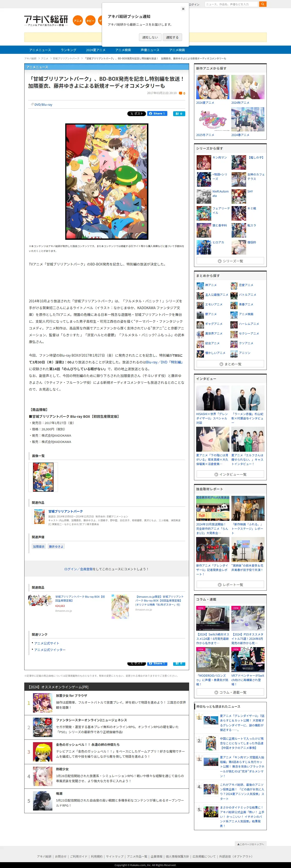Click the top Facebook Share button

pyautogui.click(x=157, y=113)
